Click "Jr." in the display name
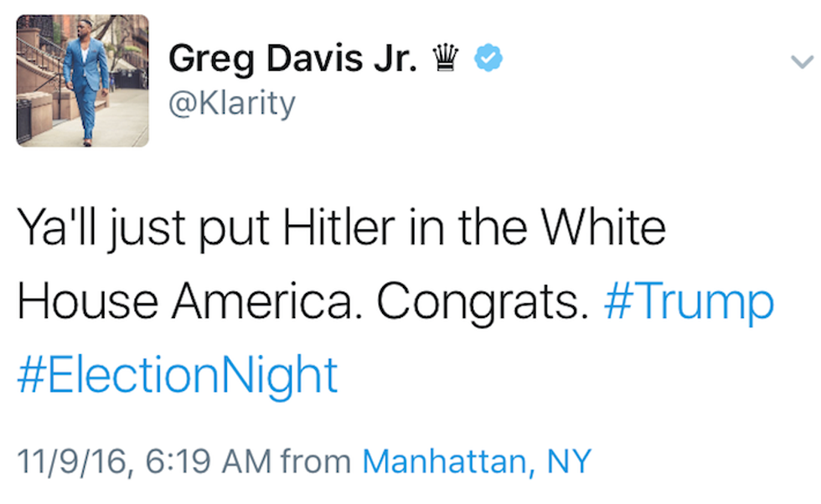This screenshot has width=821, height=504. (x=390, y=59)
